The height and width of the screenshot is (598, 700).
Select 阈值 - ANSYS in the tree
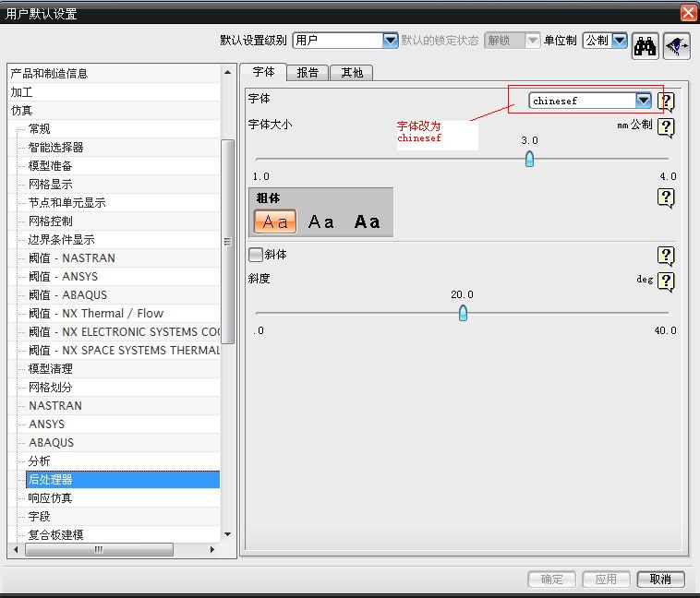(x=63, y=277)
